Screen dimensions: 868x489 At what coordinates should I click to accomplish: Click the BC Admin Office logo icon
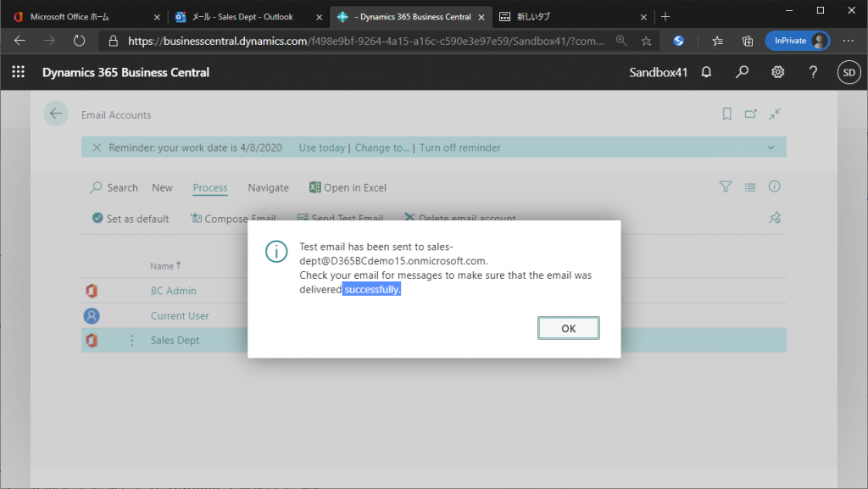[x=92, y=291]
